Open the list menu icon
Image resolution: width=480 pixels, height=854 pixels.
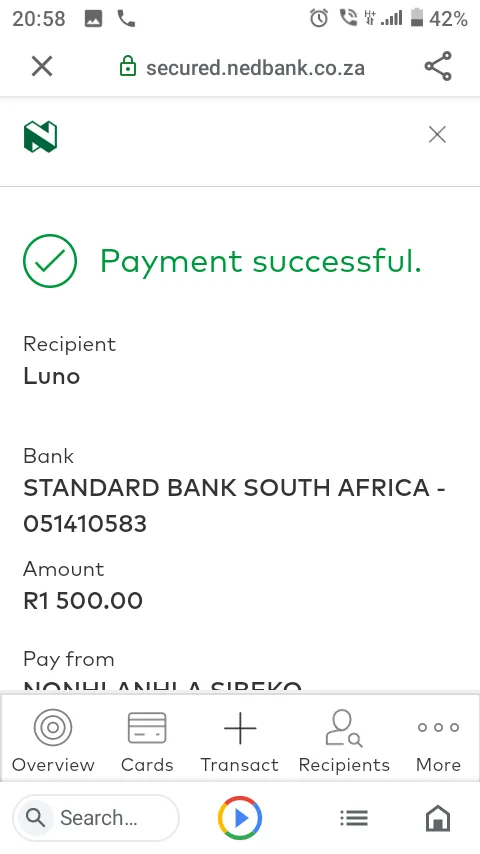[x=354, y=818]
